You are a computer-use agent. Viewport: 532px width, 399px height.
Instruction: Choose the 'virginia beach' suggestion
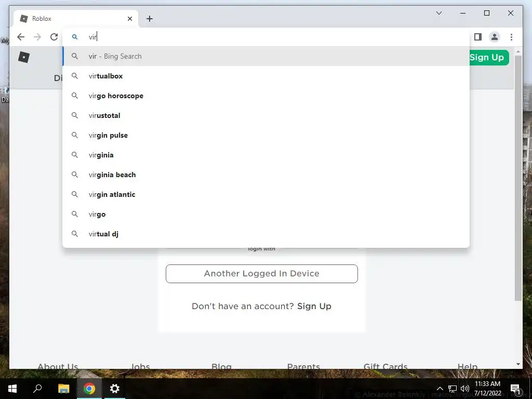266,175
